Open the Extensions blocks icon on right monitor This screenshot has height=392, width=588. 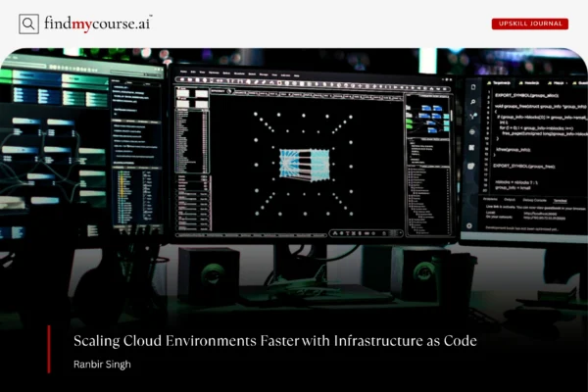click(471, 148)
